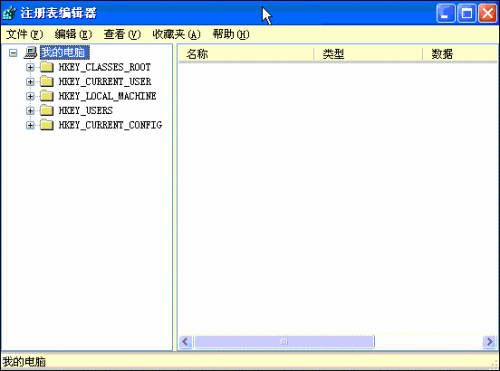
Task: Click the 我的电脑 status bar text
Action: pos(24,362)
